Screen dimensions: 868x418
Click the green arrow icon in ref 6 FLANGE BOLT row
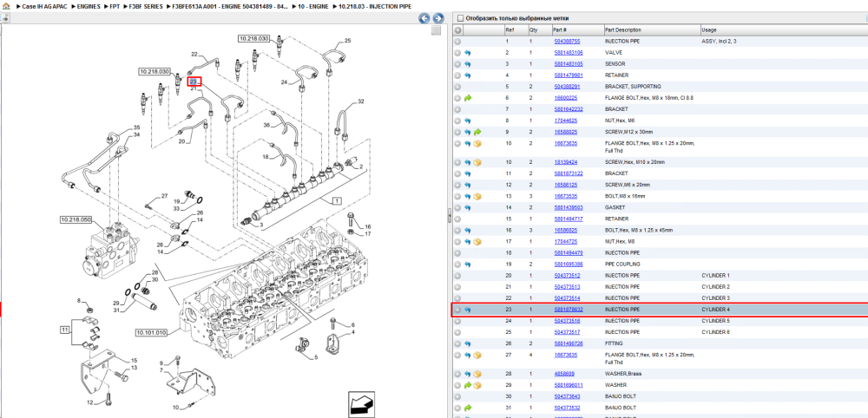pyautogui.click(x=467, y=98)
